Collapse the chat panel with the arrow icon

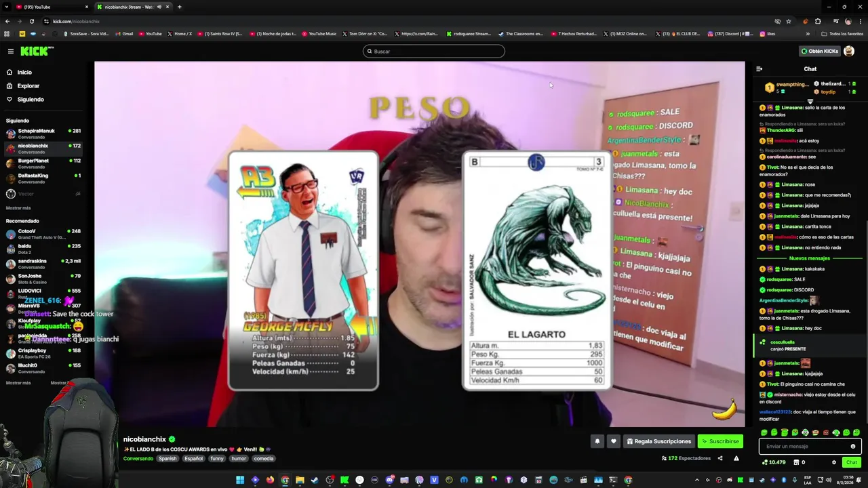point(759,68)
